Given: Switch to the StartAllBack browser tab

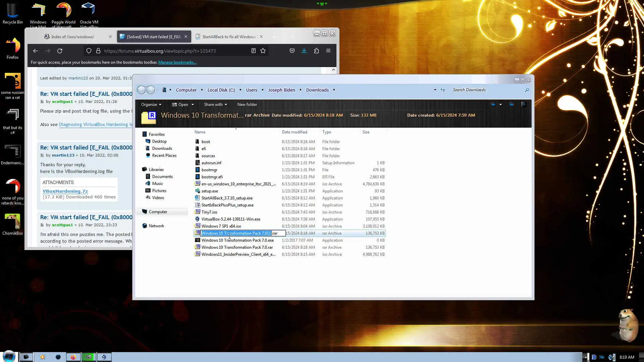Looking at the screenshot, I should click(x=229, y=37).
